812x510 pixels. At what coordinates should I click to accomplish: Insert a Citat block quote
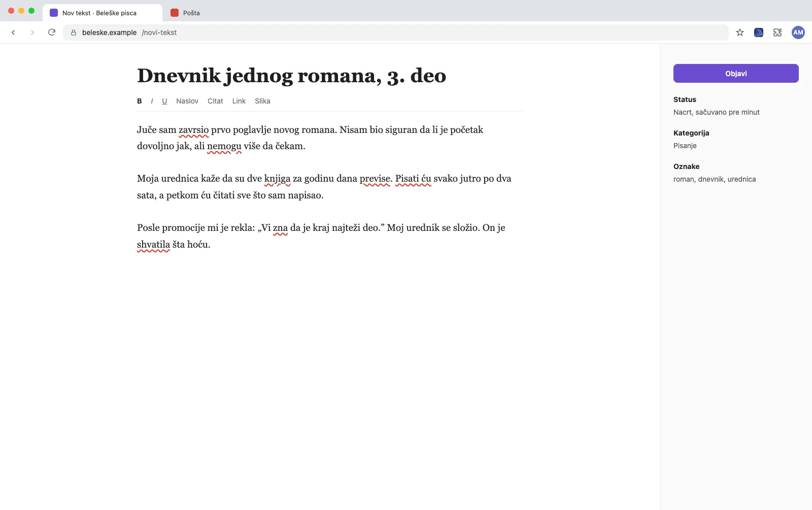tap(215, 101)
